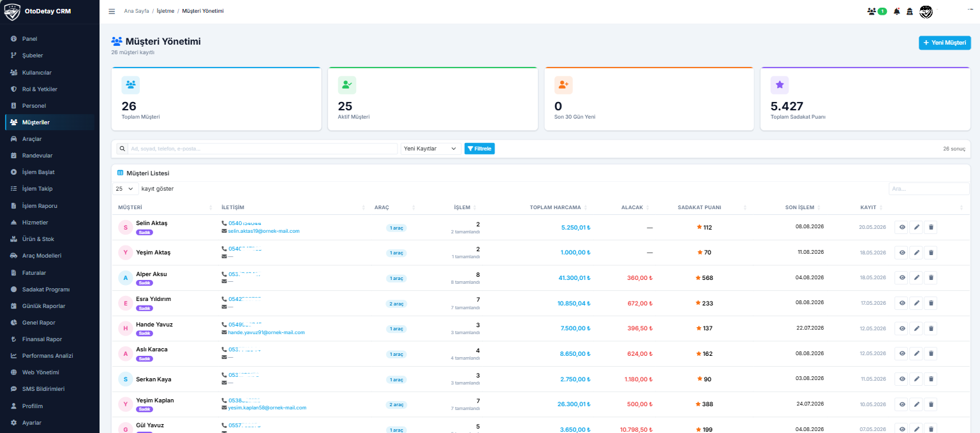980x433 pixels.
Task: Follow the Ana Sayfa breadcrumb link
Action: [136, 11]
